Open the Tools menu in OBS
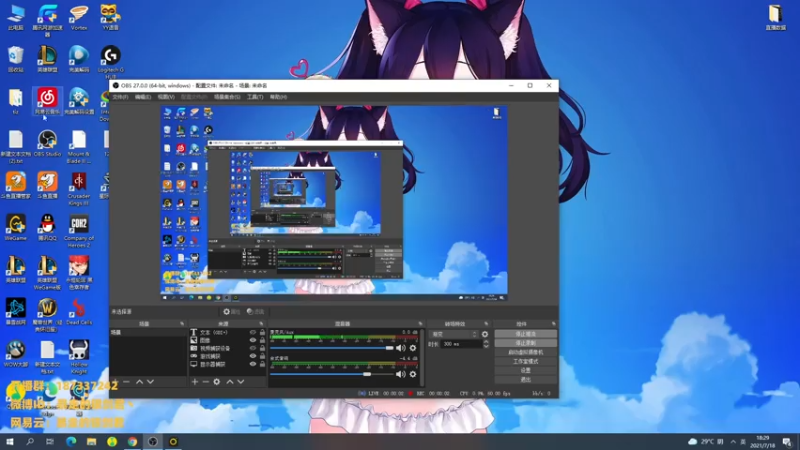The width and height of the screenshot is (800, 450). tap(255, 97)
